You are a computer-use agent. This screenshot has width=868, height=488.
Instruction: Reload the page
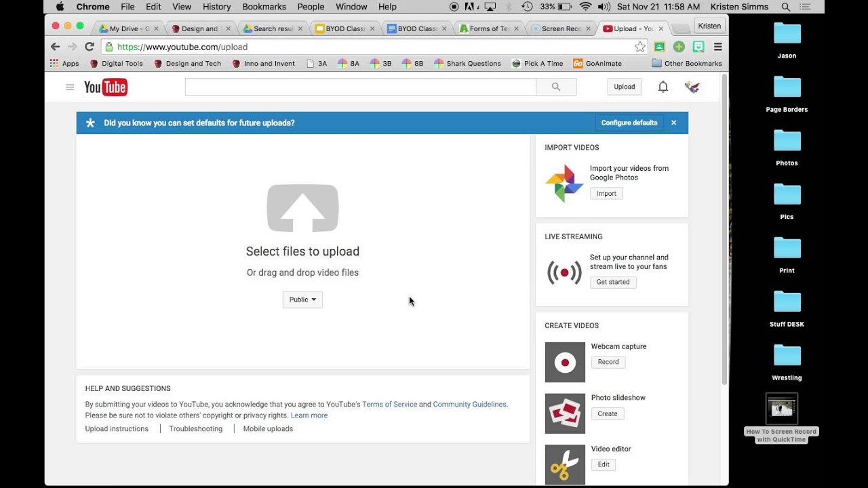(89, 47)
